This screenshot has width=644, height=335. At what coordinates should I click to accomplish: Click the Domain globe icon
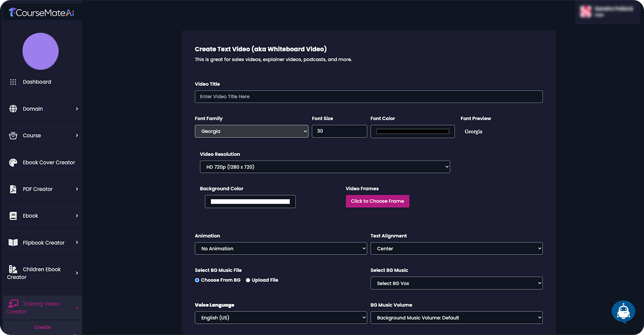(13, 109)
